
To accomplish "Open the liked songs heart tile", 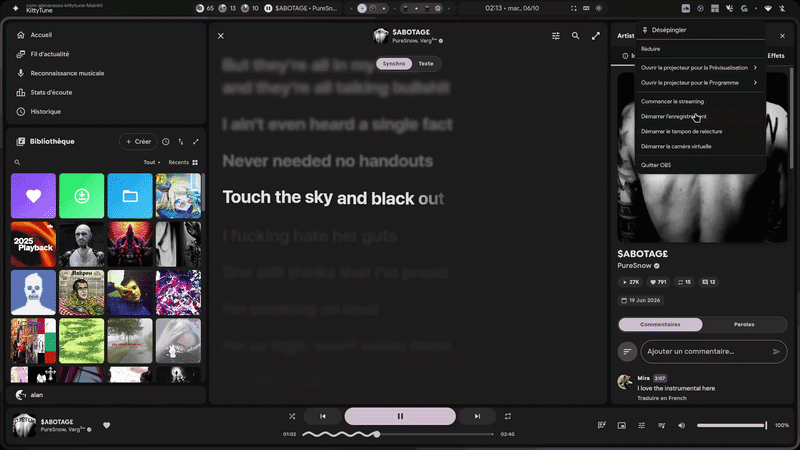I will tap(33, 196).
